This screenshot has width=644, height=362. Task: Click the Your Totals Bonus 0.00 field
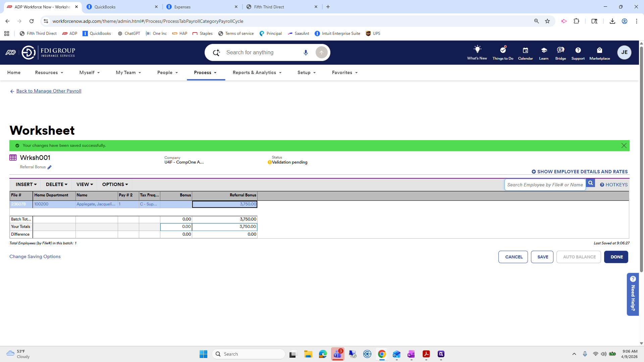(x=176, y=227)
